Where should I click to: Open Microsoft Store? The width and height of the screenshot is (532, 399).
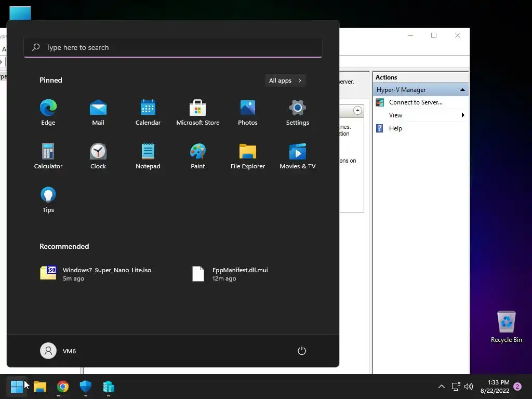click(x=198, y=113)
